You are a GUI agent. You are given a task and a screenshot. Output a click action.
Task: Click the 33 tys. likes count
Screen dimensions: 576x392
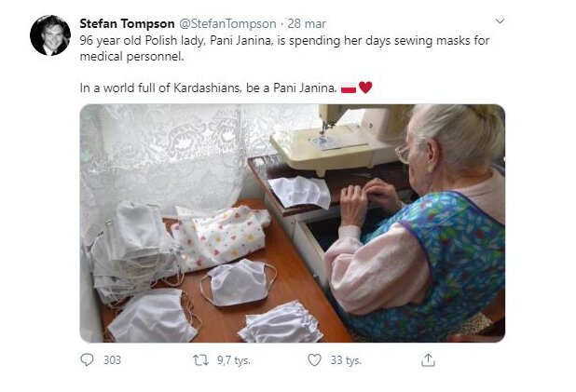coord(345,359)
